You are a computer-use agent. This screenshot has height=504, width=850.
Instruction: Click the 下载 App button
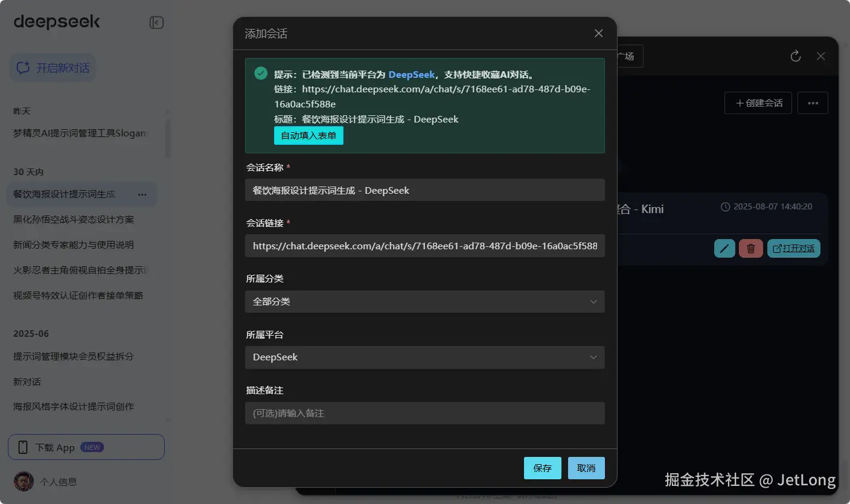[x=86, y=447]
